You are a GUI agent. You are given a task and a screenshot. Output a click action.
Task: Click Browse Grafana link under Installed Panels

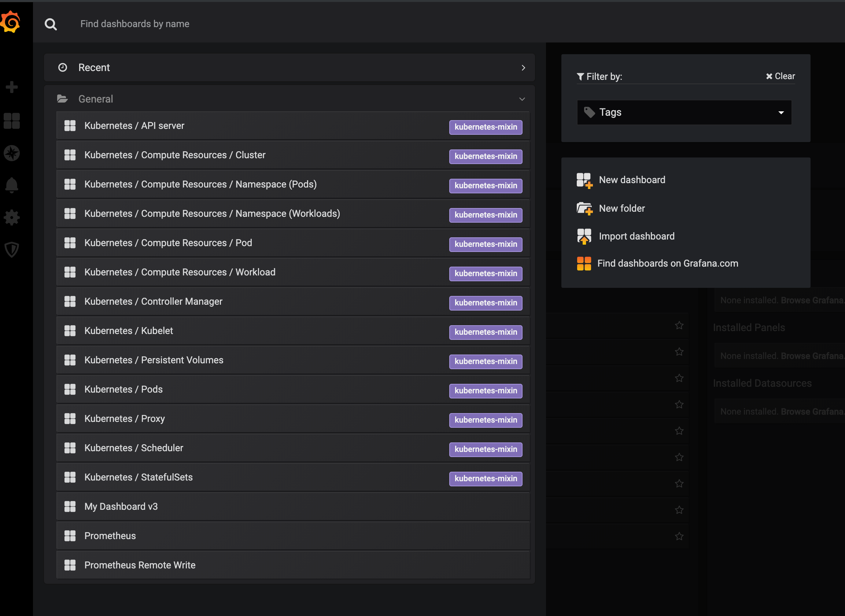[x=812, y=356]
